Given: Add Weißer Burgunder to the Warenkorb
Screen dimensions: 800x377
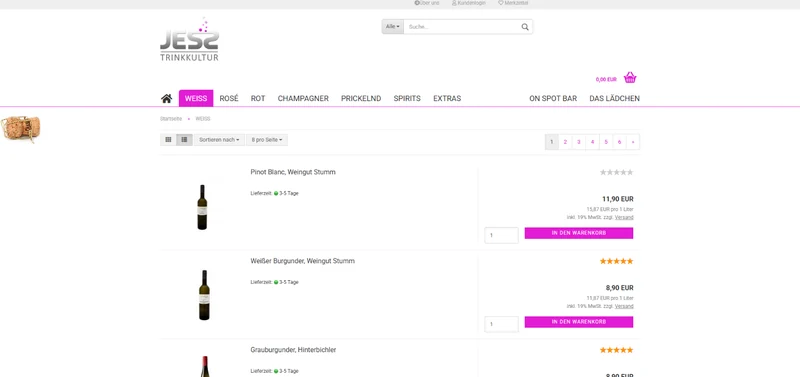Looking at the screenshot, I should click(x=579, y=322).
